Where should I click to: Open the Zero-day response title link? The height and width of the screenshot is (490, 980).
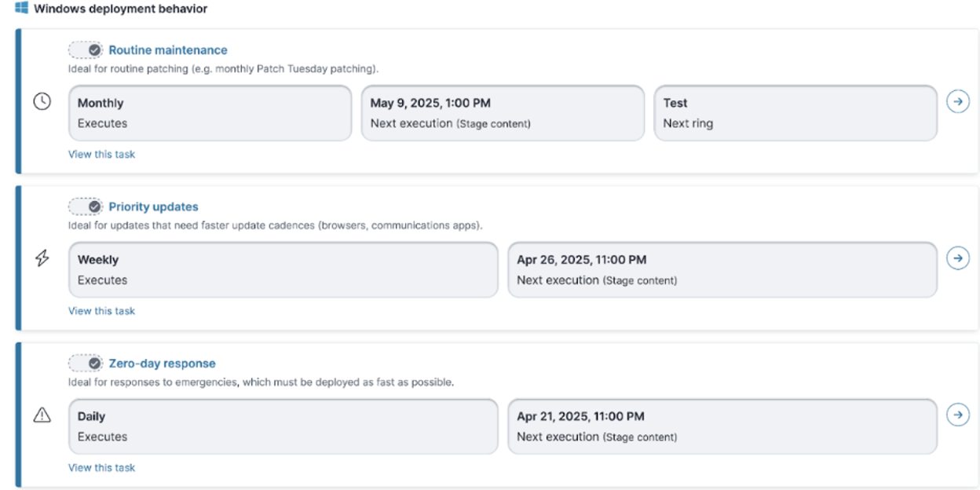(x=162, y=364)
